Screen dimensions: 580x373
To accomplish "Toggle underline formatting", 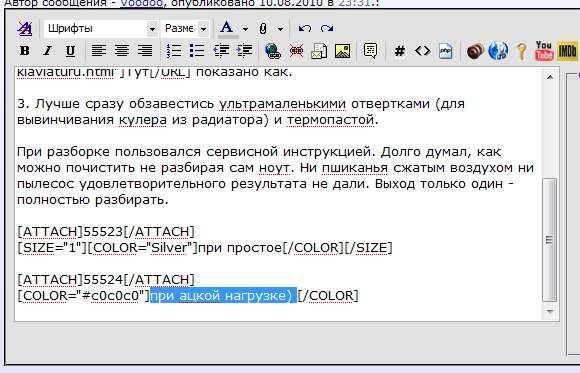I will (70, 51).
